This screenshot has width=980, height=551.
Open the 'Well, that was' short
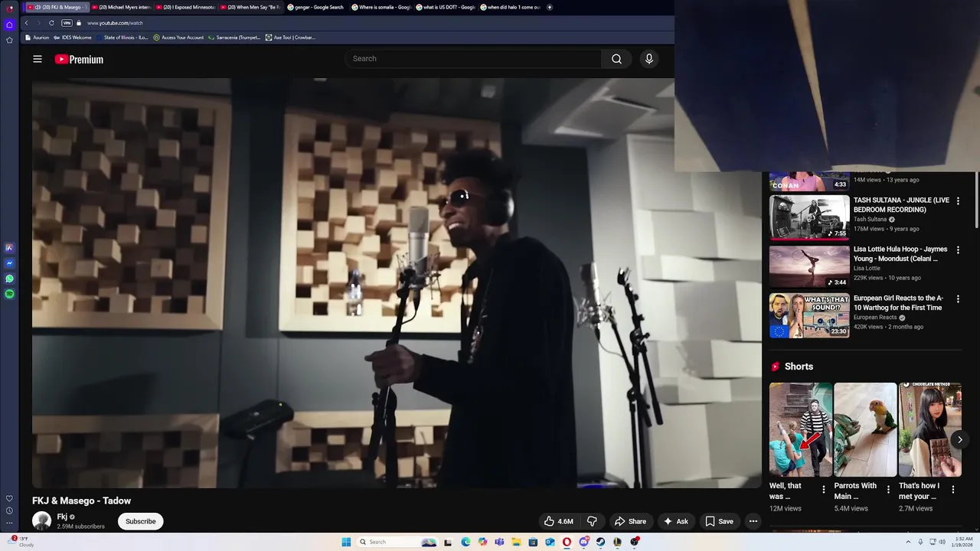pyautogui.click(x=801, y=429)
